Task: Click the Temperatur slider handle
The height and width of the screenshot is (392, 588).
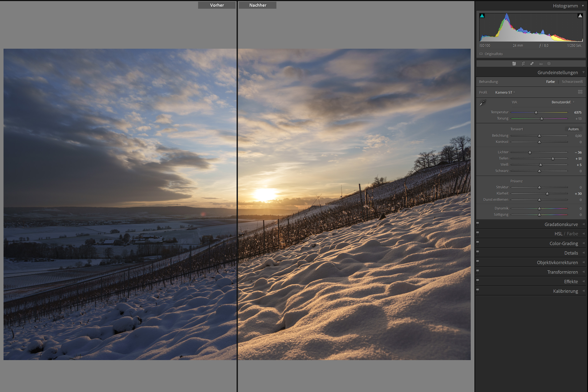Action: (x=536, y=113)
